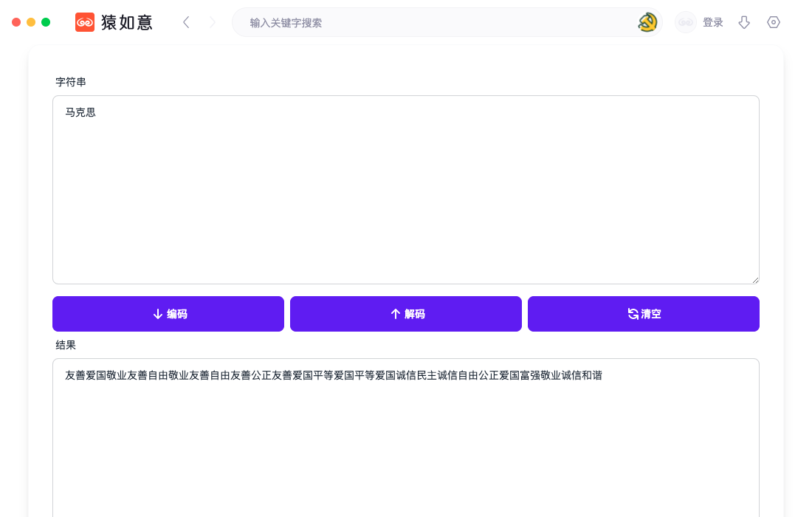Go forward with the right arrow
The image size is (812, 517).
(x=213, y=22)
